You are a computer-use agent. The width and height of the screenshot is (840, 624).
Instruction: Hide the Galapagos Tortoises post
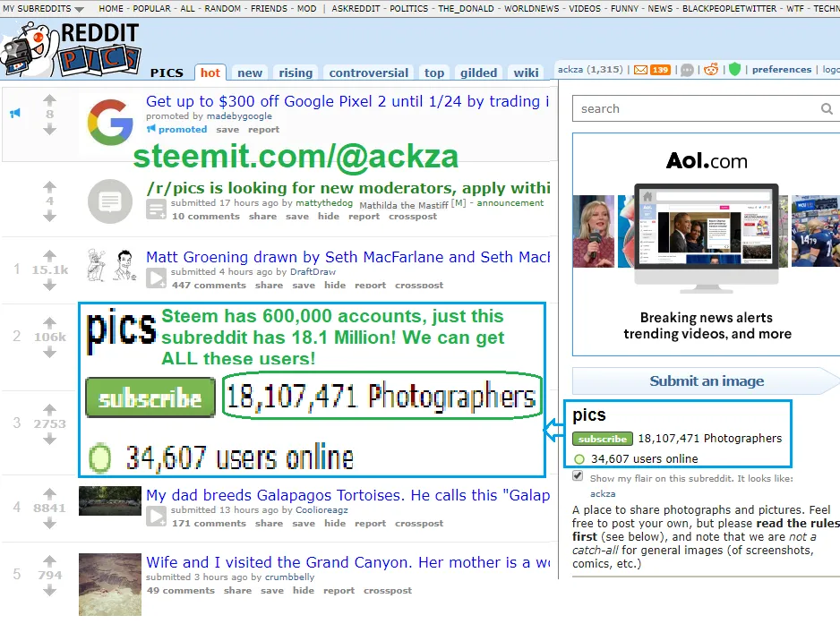click(x=334, y=524)
